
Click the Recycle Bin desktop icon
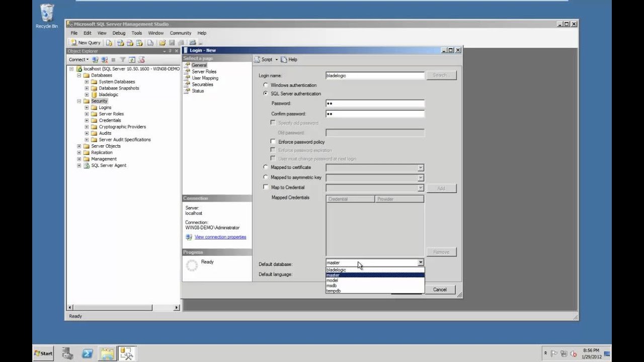[x=47, y=17]
